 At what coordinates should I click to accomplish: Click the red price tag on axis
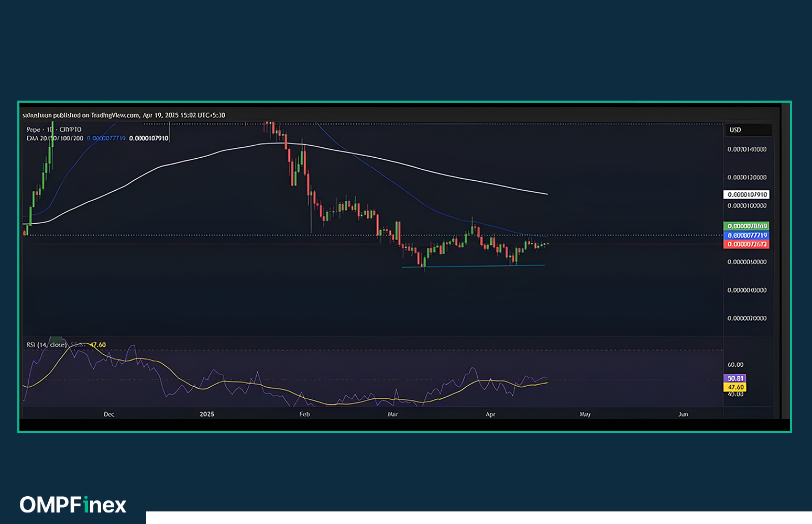click(x=747, y=244)
